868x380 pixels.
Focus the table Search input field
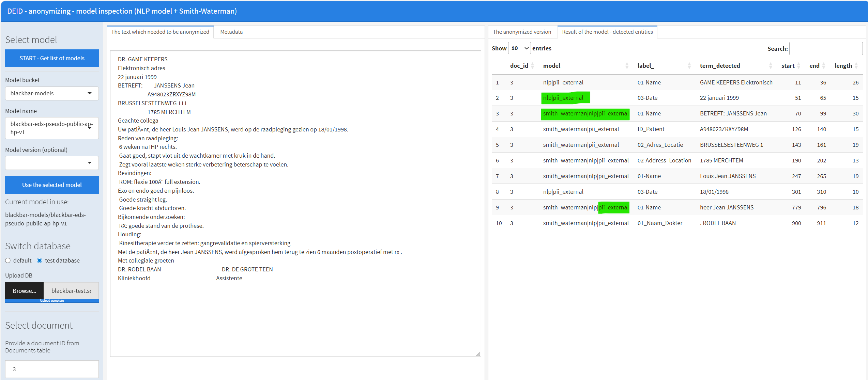pyautogui.click(x=826, y=49)
